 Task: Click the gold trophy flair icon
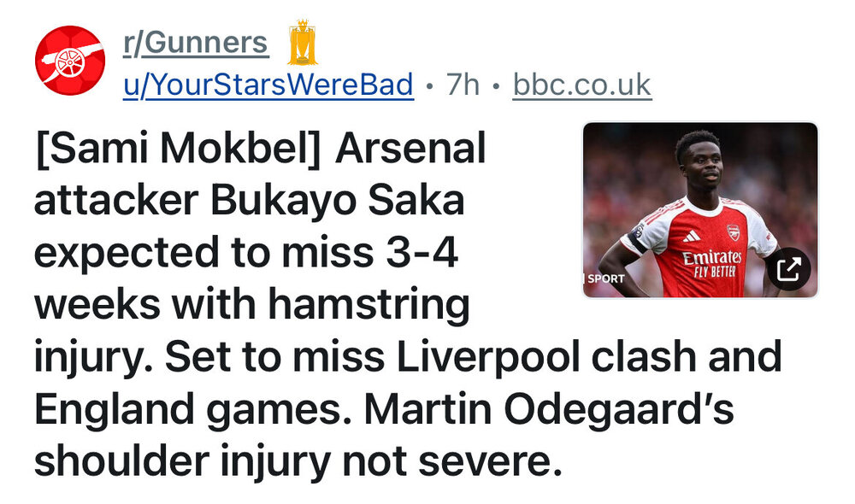302,43
